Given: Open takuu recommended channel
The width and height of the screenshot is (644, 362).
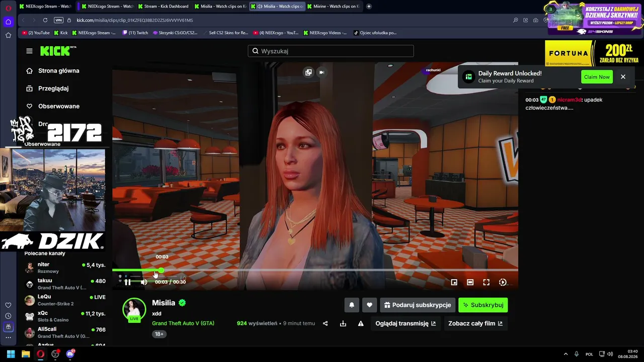Looking at the screenshot, I should click(65, 284).
